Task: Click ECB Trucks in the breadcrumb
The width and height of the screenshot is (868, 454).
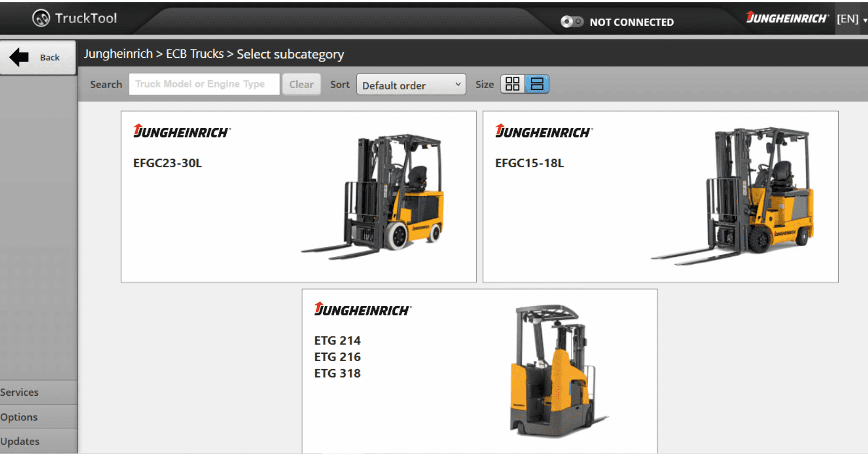Action: pyautogui.click(x=195, y=54)
